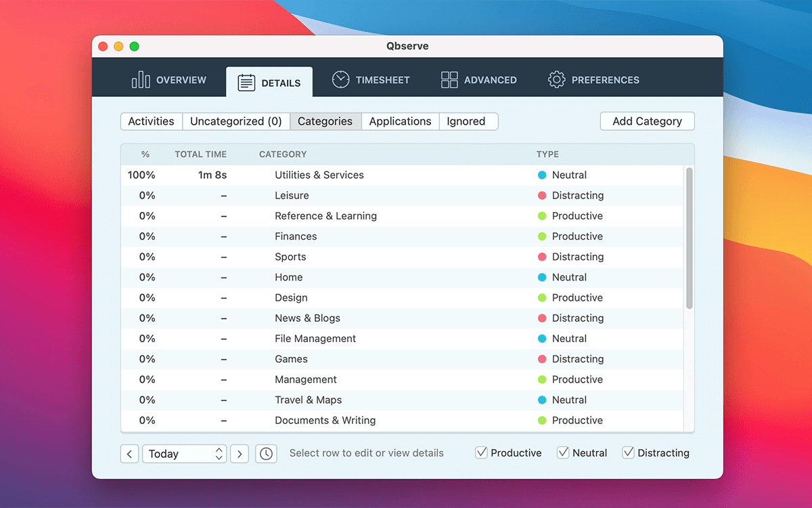Viewport: 812px width, 508px height.
Task: Click the Neutral type for File Management
Action: point(569,338)
